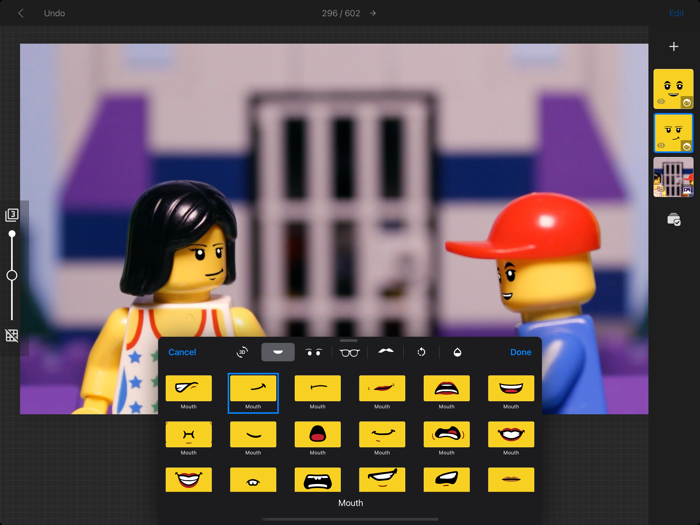Click the drag handle atop the face panel
This screenshot has height=525, width=700.
pos(349,341)
